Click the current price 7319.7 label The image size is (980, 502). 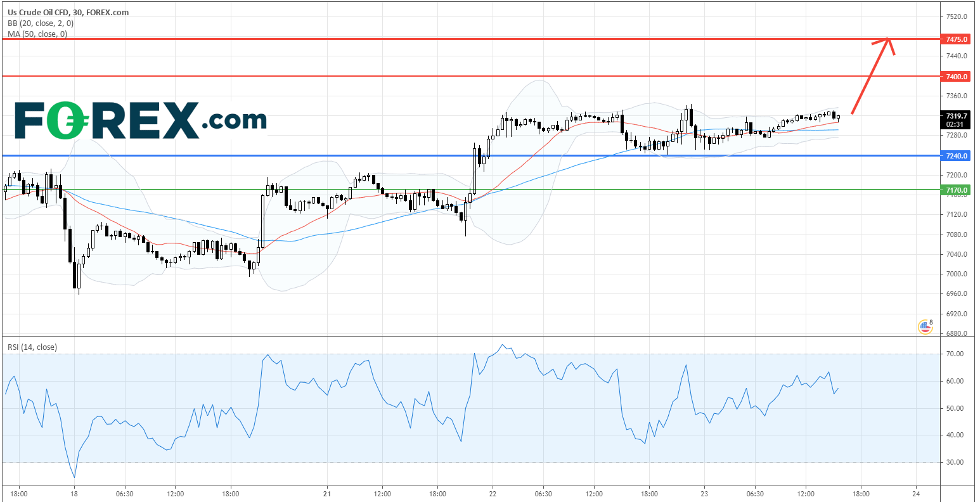coord(957,116)
